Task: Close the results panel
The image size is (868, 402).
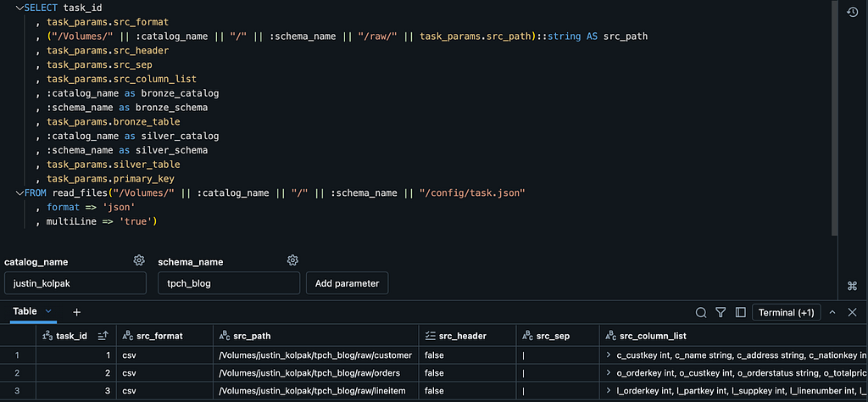Action: pos(853,313)
